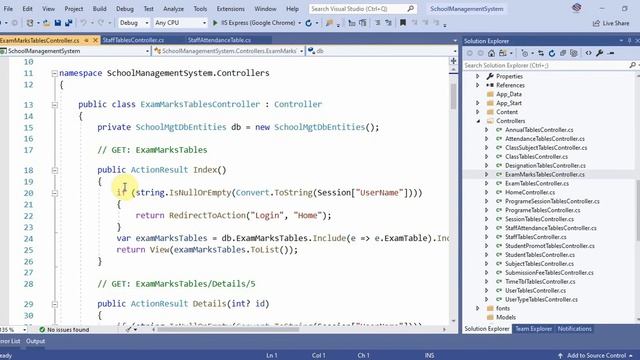Click Switch Views icon in Solution Explorer
Screen dimensions: 640x360
tap(502, 53)
